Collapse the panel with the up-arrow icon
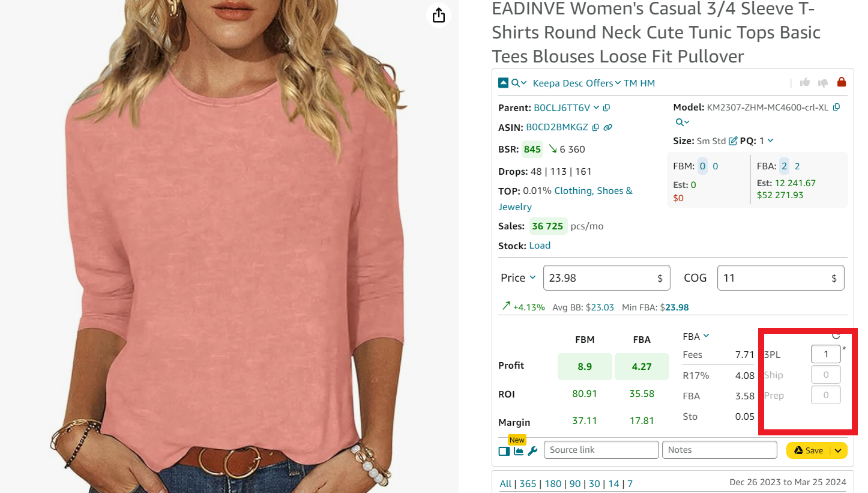This screenshot has width=868, height=493. tap(504, 83)
